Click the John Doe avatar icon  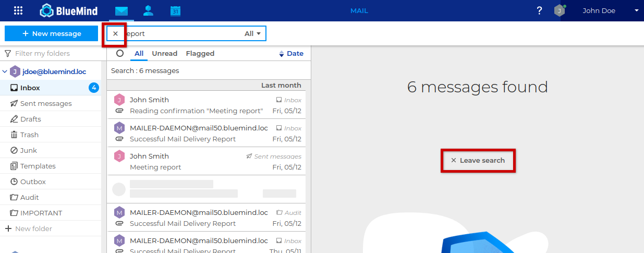560,10
